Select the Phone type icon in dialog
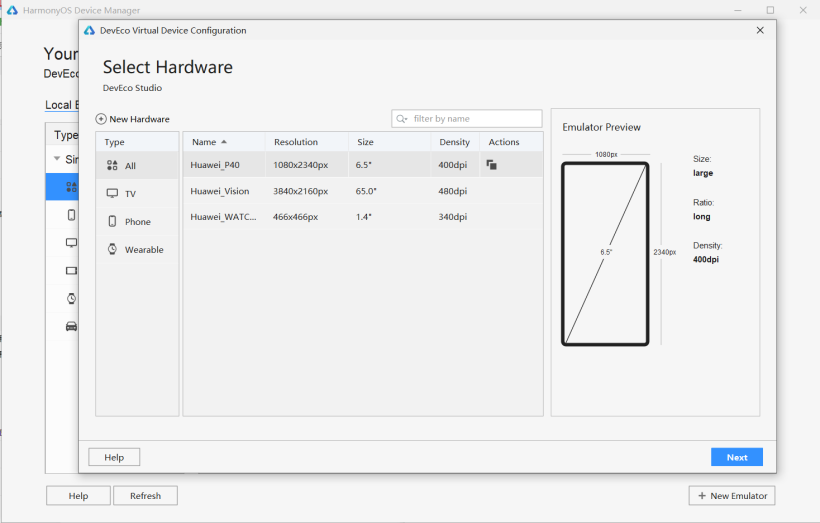The height and width of the screenshot is (523, 820). (112, 221)
